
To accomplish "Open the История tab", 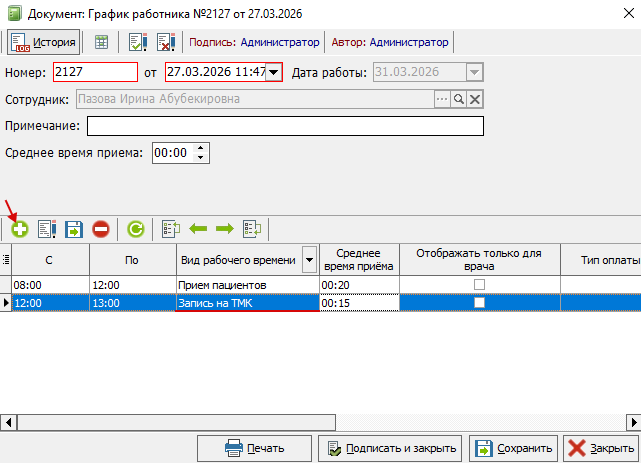I will coord(43,42).
